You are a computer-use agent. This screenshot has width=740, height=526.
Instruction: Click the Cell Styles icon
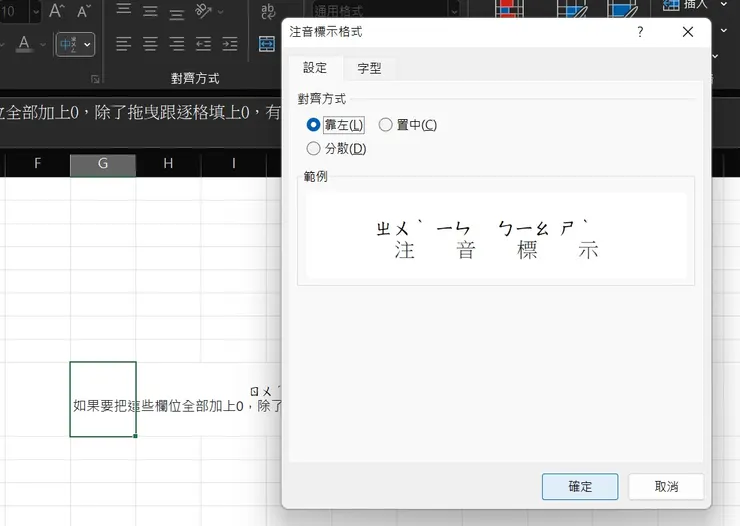pyautogui.click(x=623, y=8)
